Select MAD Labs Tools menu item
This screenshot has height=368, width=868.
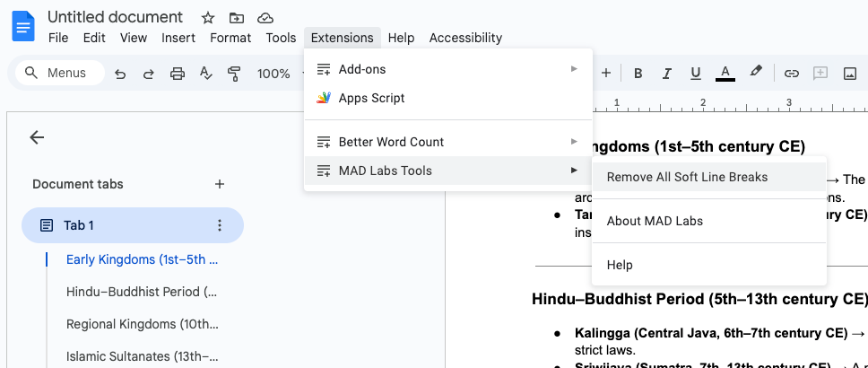(448, 171)
